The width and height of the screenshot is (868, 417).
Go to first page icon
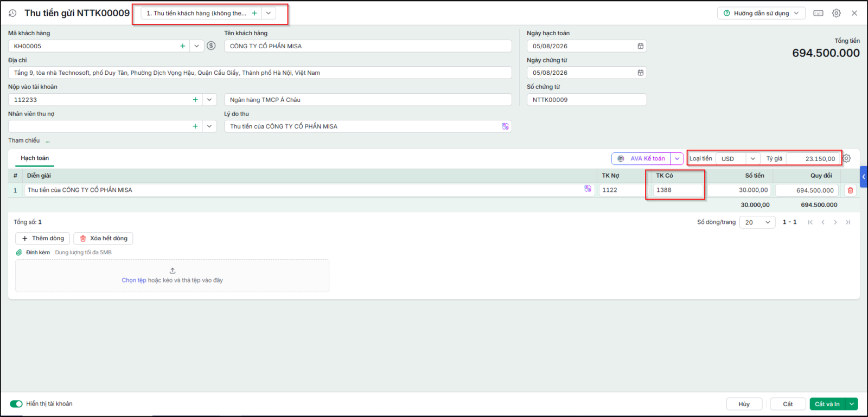[810, 222]
